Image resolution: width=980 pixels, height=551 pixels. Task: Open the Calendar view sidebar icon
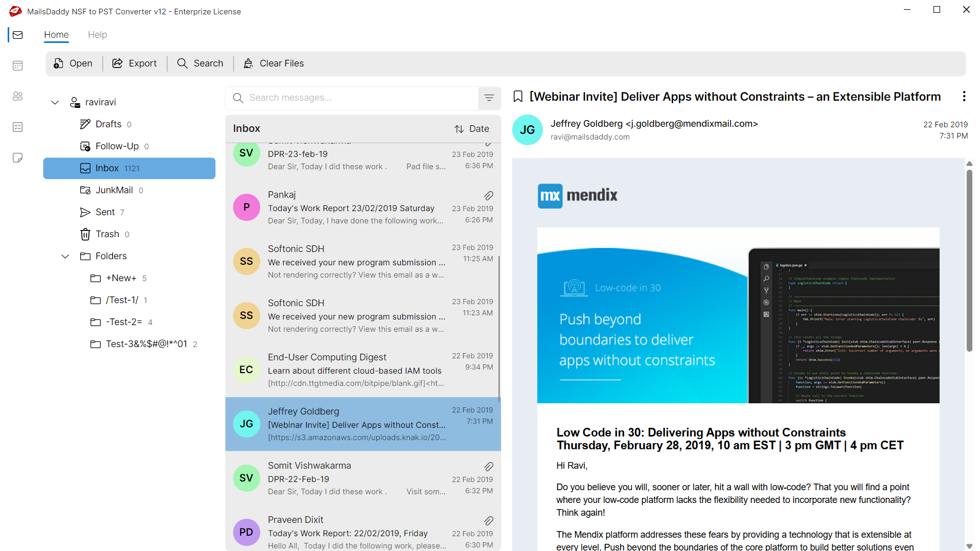18,65
